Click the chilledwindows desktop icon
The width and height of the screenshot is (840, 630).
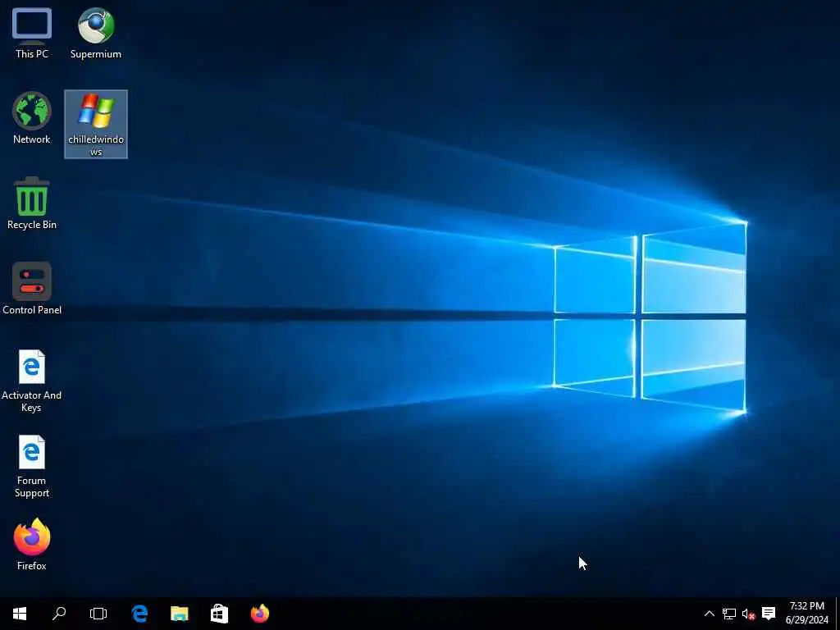96,125
